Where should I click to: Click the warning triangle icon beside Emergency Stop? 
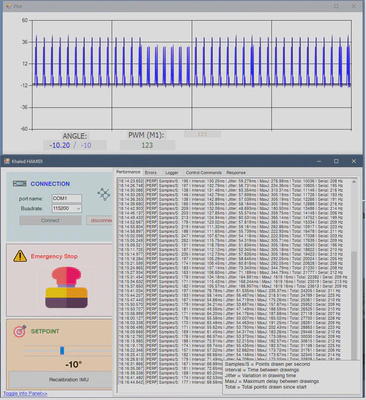[20, 256]
